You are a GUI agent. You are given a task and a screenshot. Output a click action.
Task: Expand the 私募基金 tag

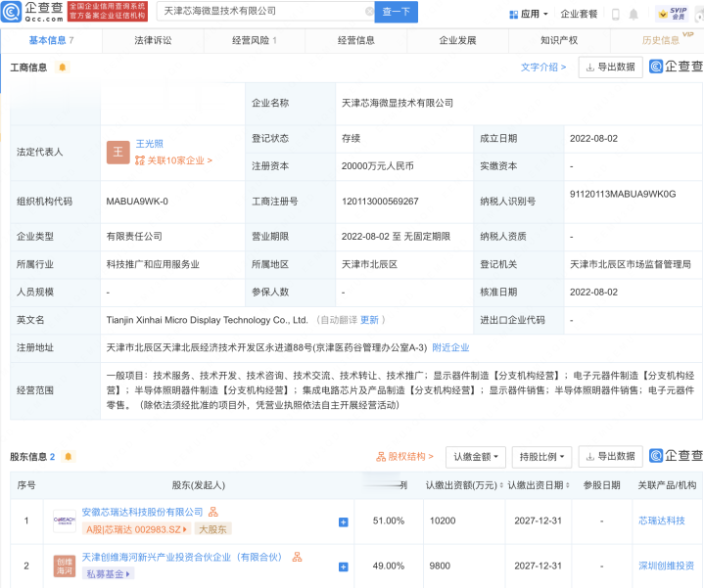point(108,573)
